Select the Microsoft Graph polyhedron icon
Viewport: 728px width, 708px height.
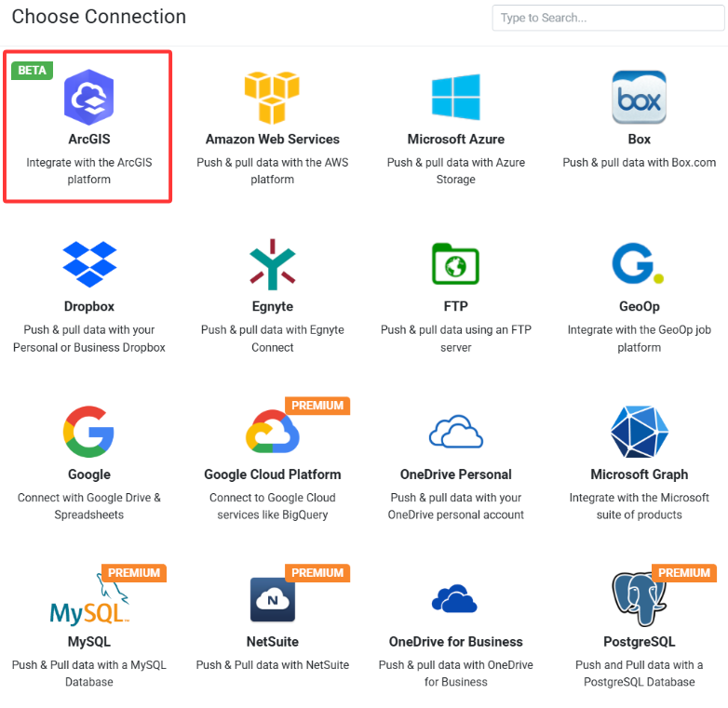(640, 432)
